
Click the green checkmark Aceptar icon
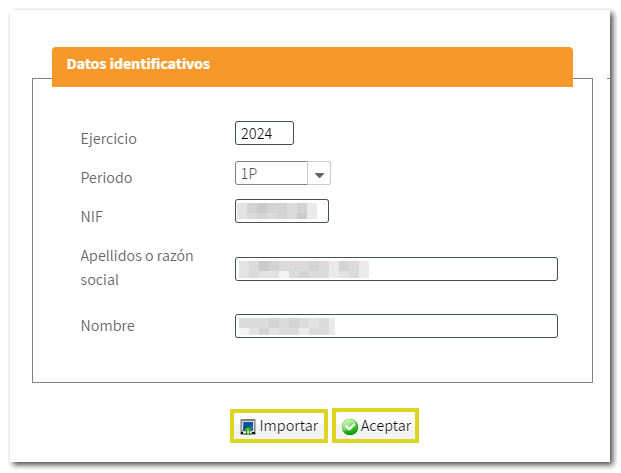[x=350, y=427]
